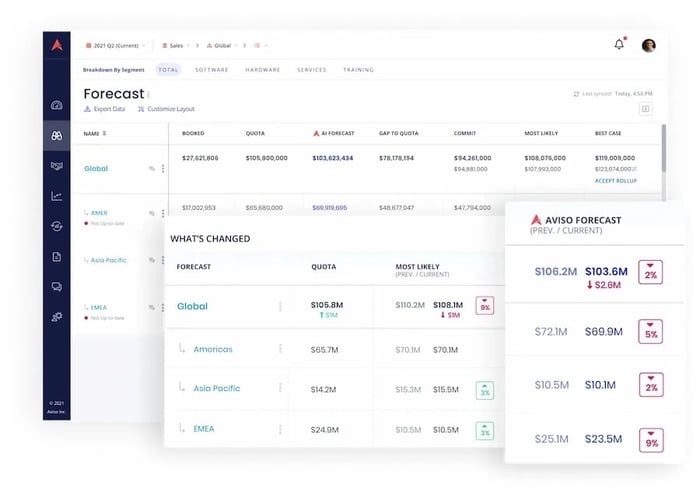Switch to the HARDWARE segment tab

[x=262, y=70]
